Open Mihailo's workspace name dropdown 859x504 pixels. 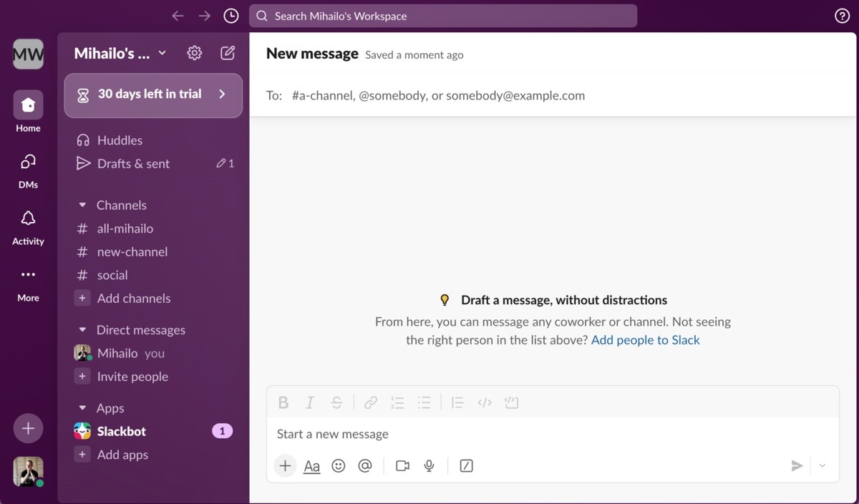(x=120, y=53)
